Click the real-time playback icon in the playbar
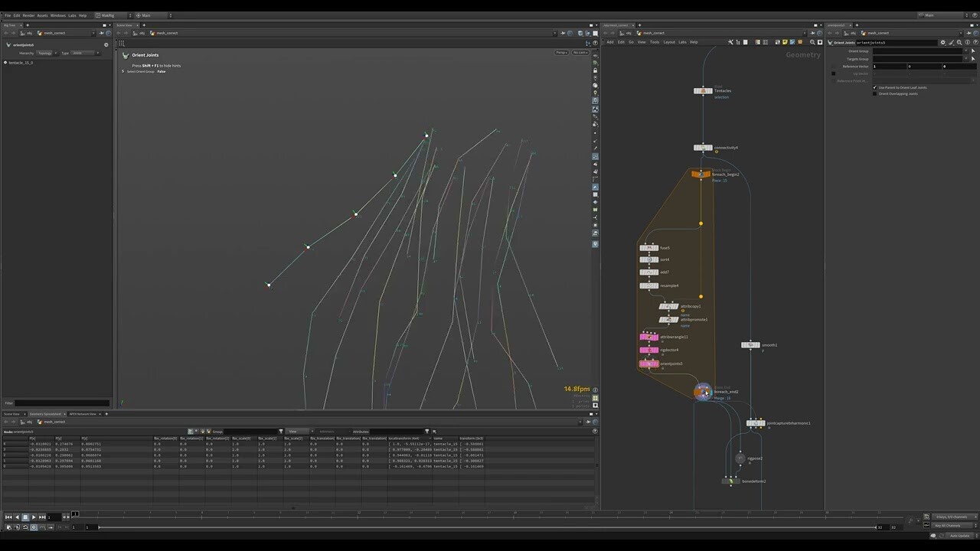The width and height of the screenshot is (980, 551). coord(34,527)
